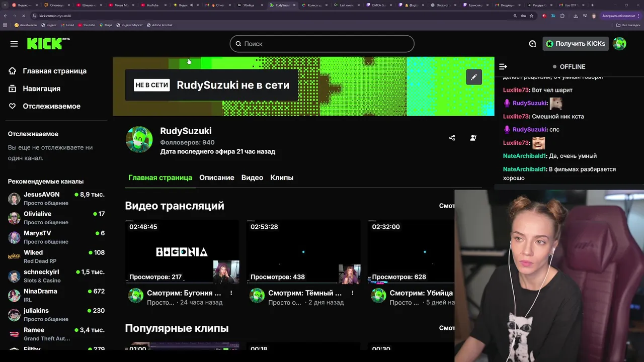The image size is (644, 362).
Task: Open the browser extensions puzzle icon
Action: tap(562, 16)
